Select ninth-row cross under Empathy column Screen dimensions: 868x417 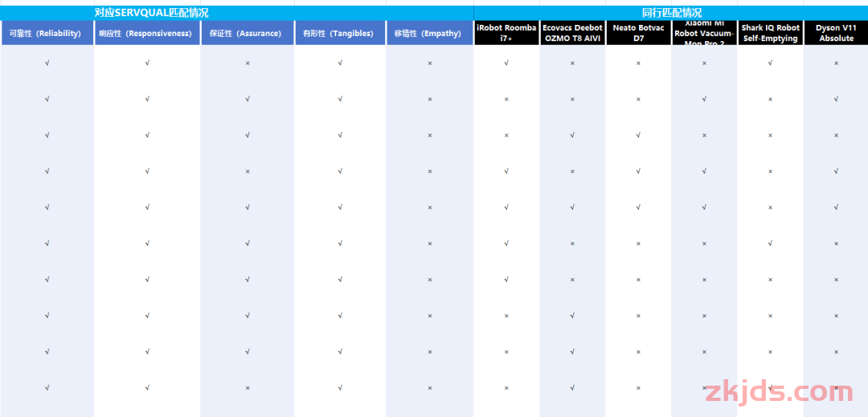pos(429,352)
